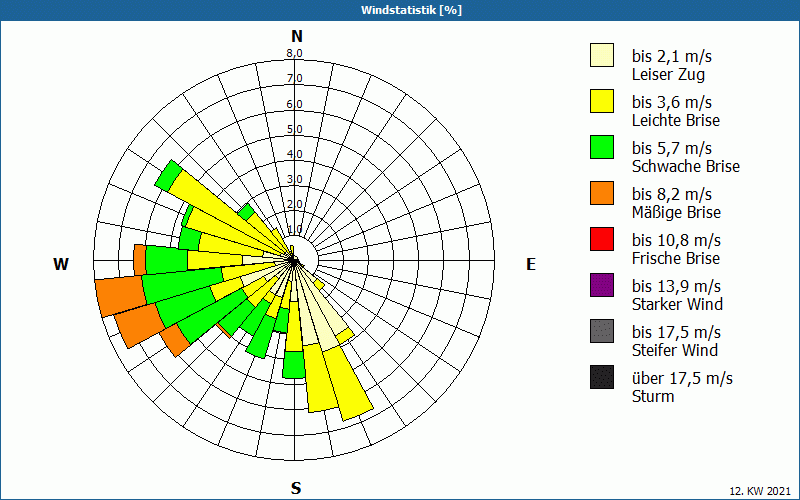Click the 'bis 3,6 m/s' legend text
Viewport: 800px width, 500px height.
tap(672, 102)
